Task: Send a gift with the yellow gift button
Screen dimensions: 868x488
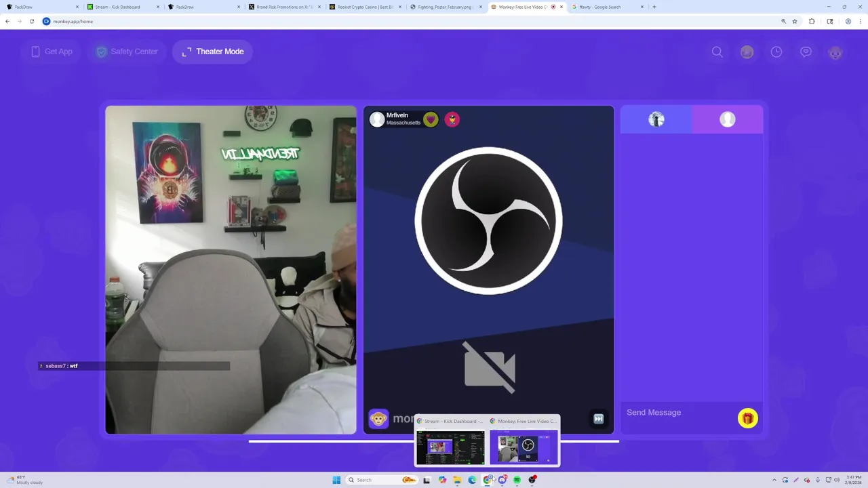Action: pos(748,418)
